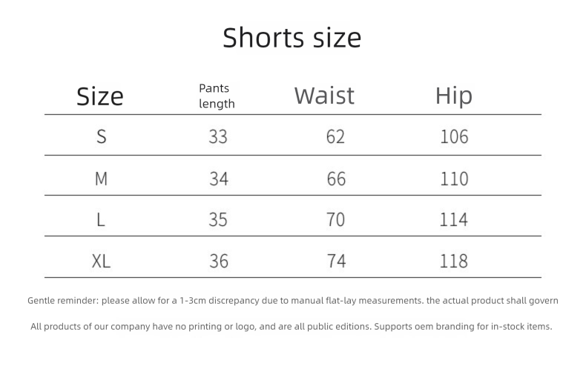Click the "Size" column header
Image resolution: width=586 pixels, height=392 pixels.
(100, 96)
